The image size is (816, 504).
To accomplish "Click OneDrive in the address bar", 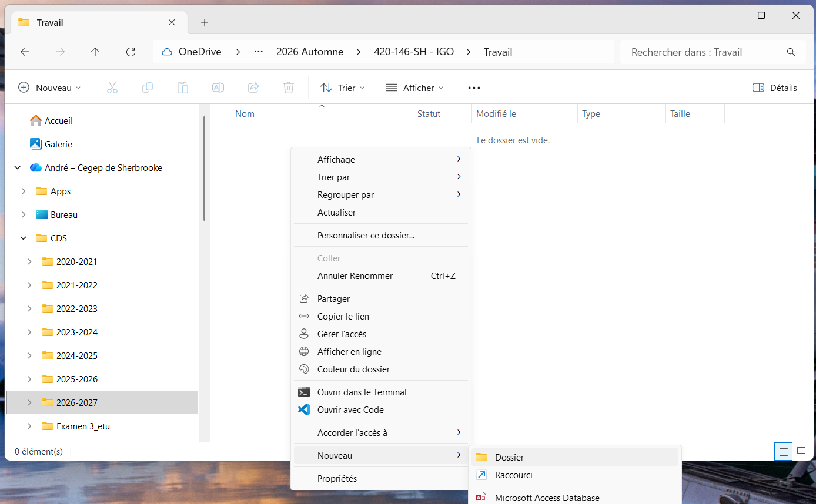I will click(200, 52).
